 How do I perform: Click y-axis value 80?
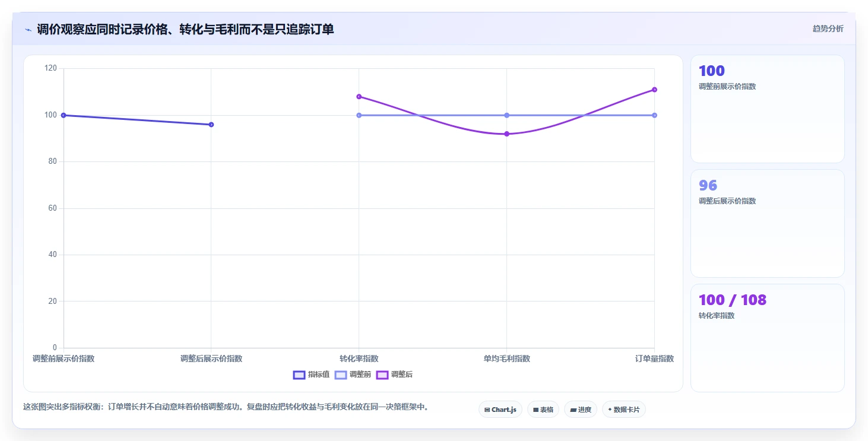(53, 161)
